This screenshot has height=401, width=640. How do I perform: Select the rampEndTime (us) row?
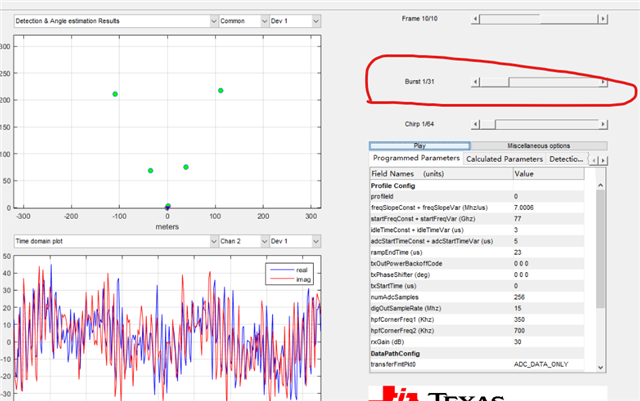pos(477,252)
